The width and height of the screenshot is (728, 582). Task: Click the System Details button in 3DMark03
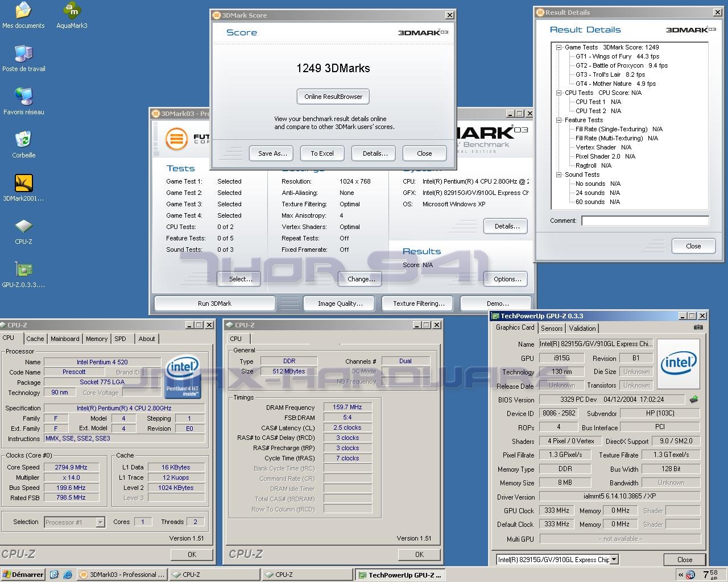507,226
